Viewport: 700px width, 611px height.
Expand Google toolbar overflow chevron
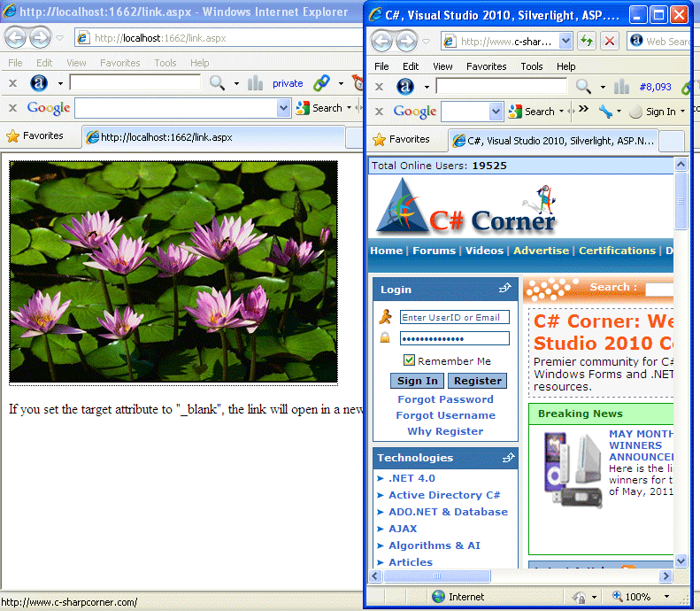583,109
